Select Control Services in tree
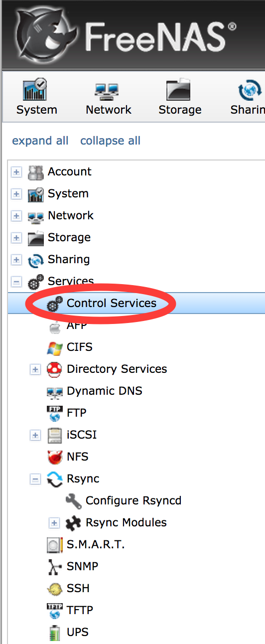Screen dimensions: 265x644 tap(112, 303)
